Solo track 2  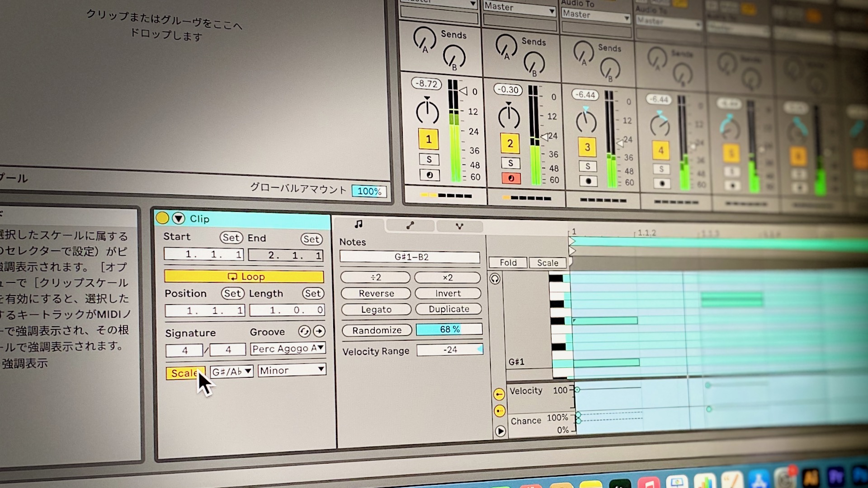pyautogui.click(x=510, y=163)
